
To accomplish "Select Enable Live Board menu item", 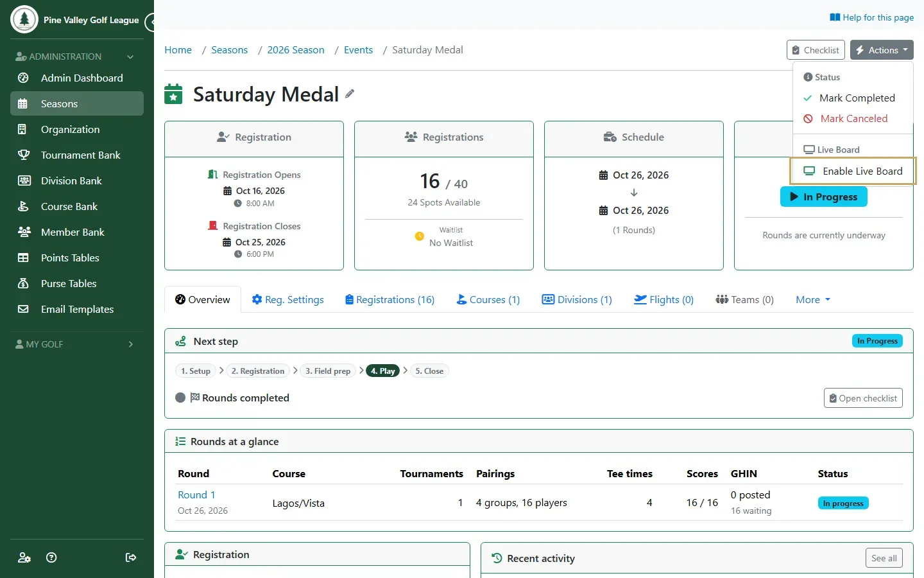I will (x=853, y=171).
